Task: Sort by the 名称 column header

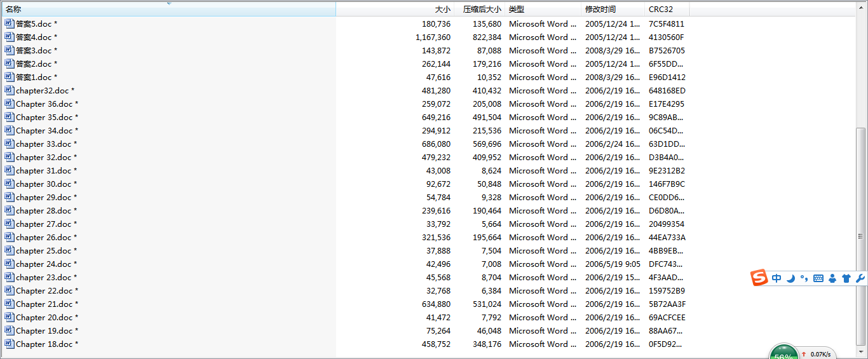Action: point(168,10)
